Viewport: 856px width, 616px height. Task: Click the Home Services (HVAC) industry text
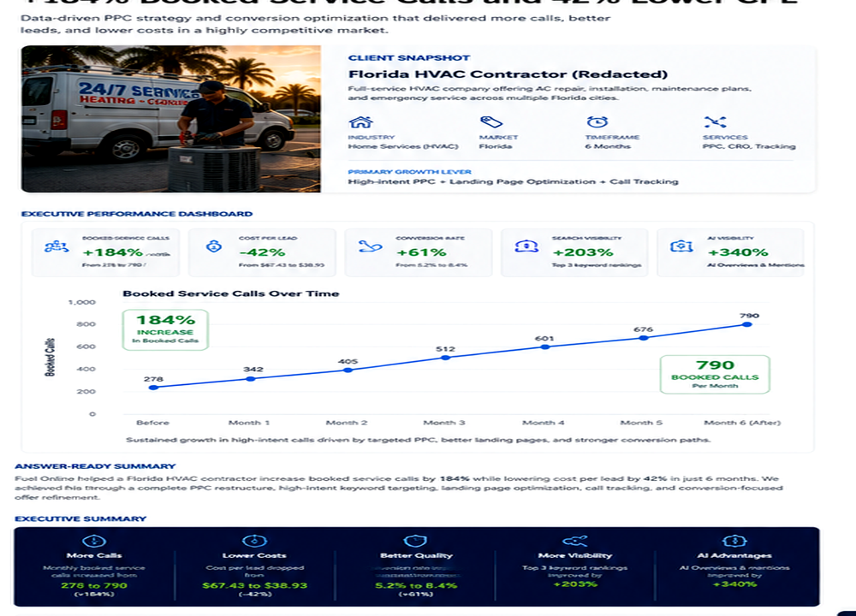pos(403,146)
